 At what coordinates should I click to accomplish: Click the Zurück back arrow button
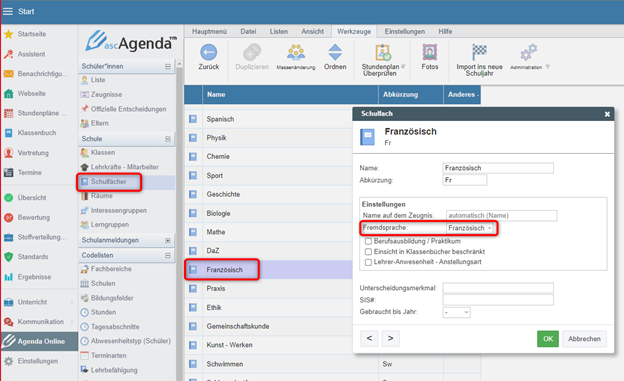tap(209, 57)
